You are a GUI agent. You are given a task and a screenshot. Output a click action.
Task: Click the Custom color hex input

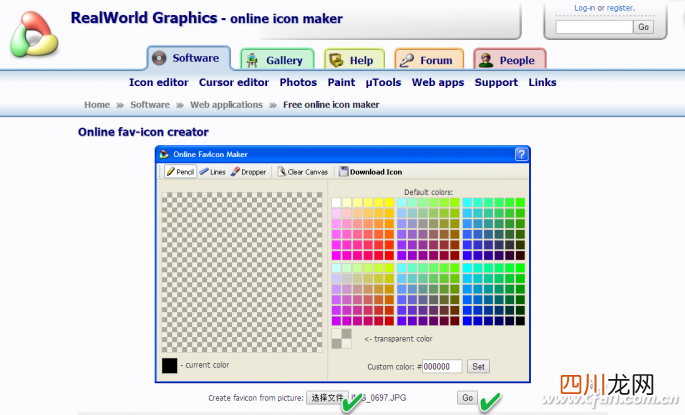(x=442, y=367)
